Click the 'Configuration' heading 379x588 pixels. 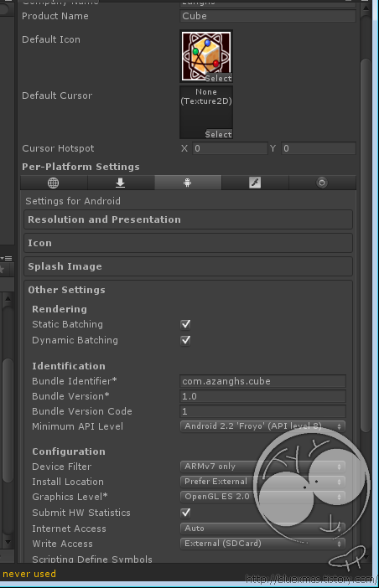(x=69, y=451)
